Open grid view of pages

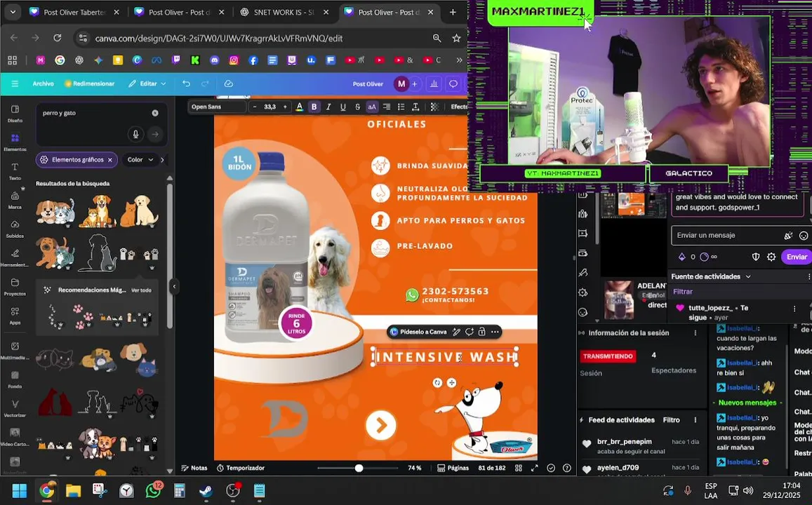519,469
